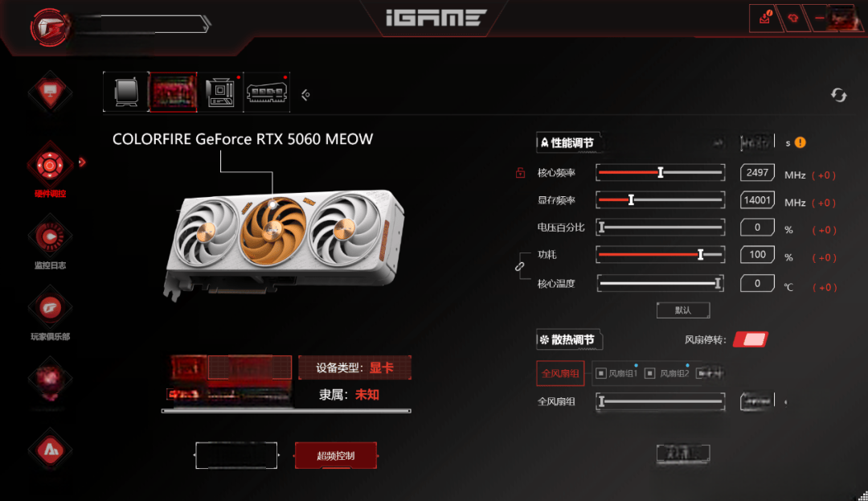Select the graphics card device tab
The height and width of the screenshot is (501, 868).
173,92
